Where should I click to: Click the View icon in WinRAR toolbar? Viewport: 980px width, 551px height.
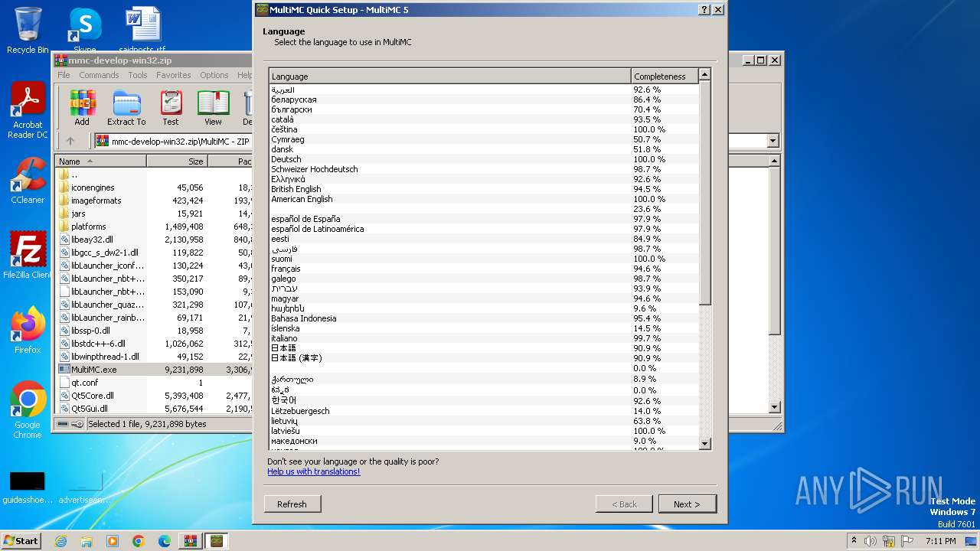[x=213, y=108]
